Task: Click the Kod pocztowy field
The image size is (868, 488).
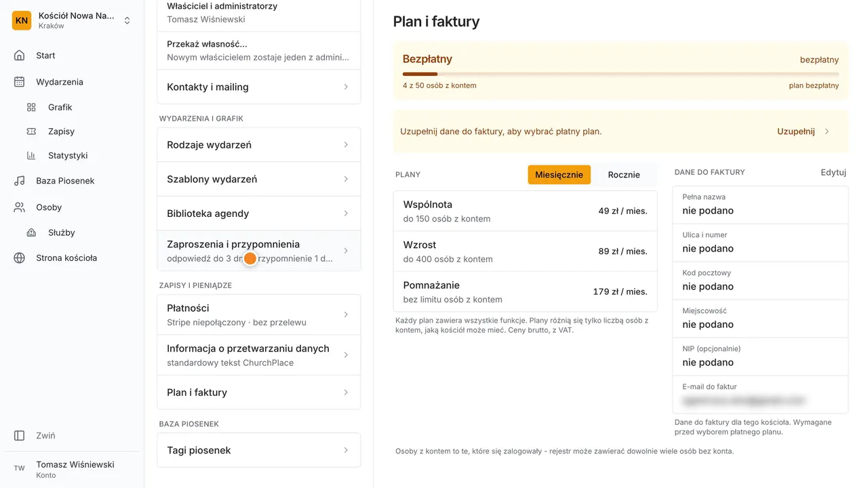Action: [760, 281]
